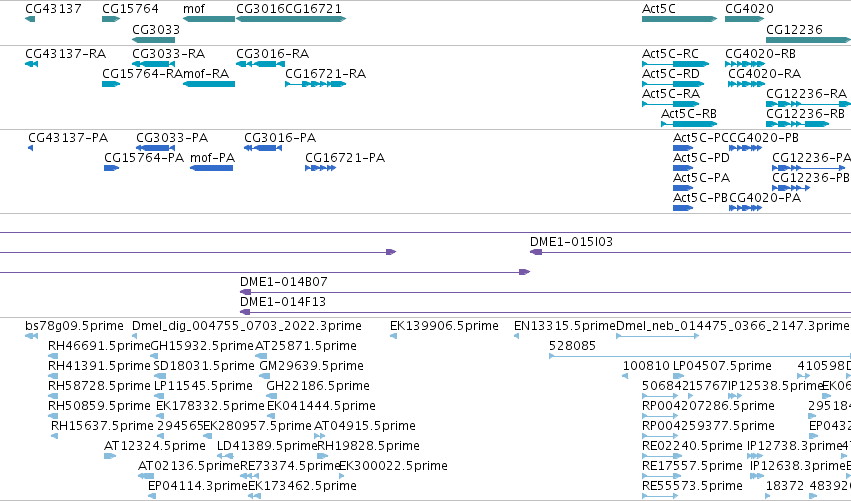Select the EK139906.5prime EST label
The width and height of the screenshot is (851, 501).
444,326
